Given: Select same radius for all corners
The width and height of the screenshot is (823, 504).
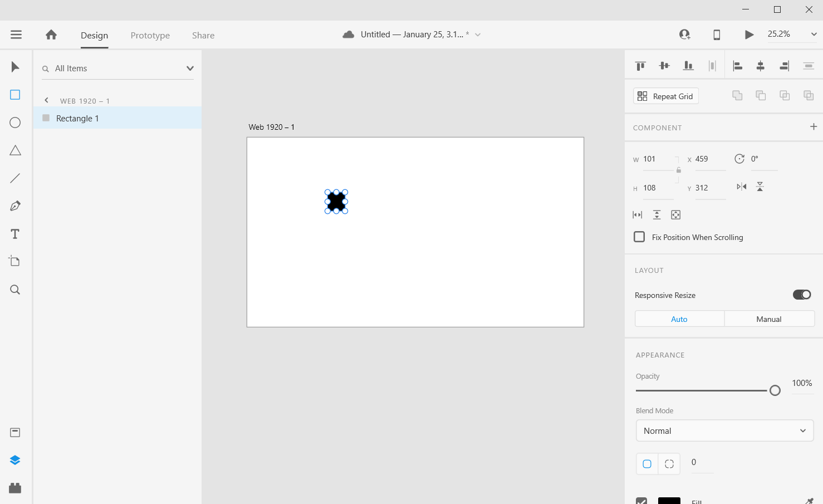Looking at the screenshot, I should click(x=647, y=463).
